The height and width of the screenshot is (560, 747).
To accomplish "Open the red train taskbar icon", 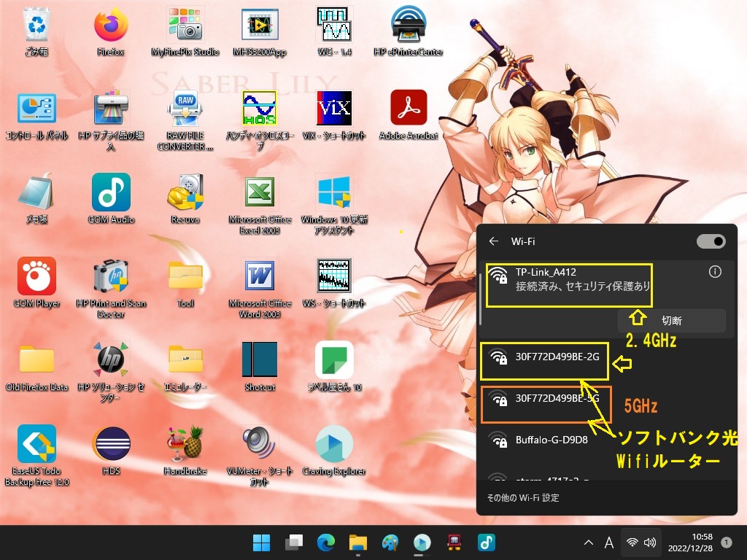I will 454,542.
